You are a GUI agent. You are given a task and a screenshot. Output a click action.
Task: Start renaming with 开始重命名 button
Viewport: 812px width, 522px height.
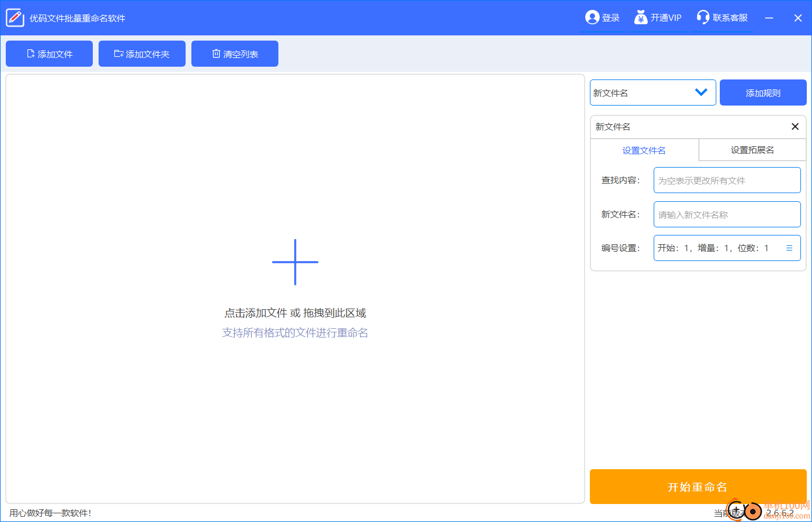click(698, 487)
